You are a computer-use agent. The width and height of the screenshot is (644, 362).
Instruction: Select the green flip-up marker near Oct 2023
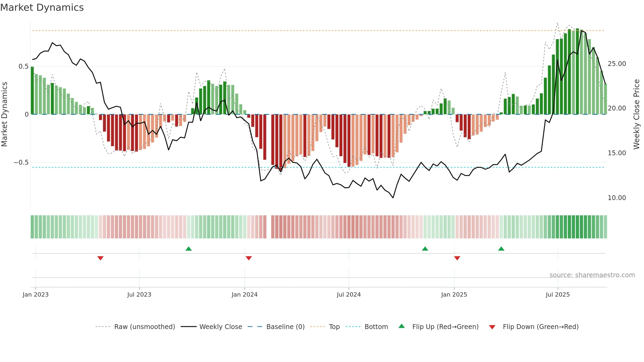(x=189, y=249)
